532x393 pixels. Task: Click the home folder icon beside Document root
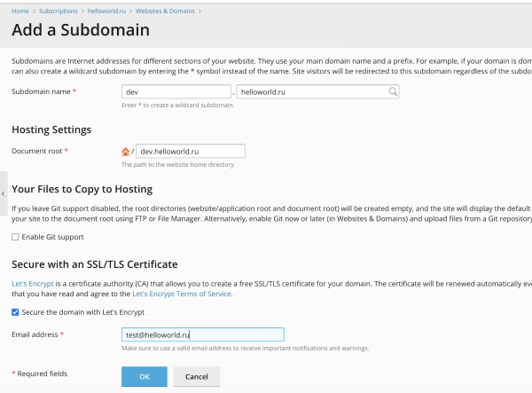click(x=126, y=152)
